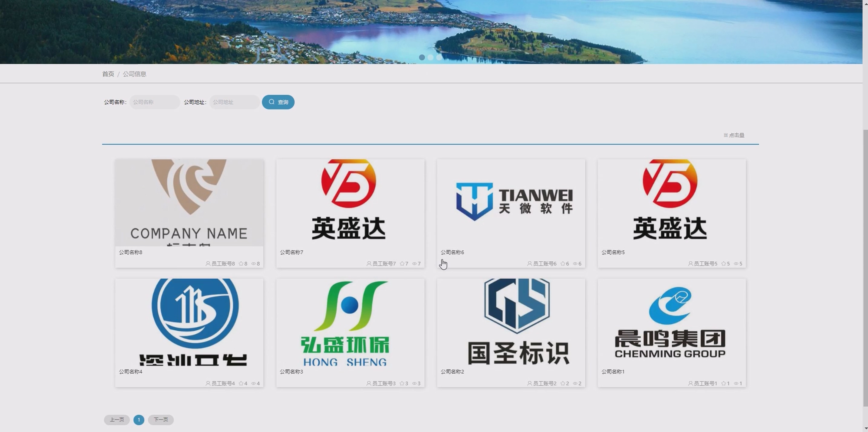
Task: Open the 公司名称1 晨鸣集团 logo thumbnail
Action: (x=672, y=322)
